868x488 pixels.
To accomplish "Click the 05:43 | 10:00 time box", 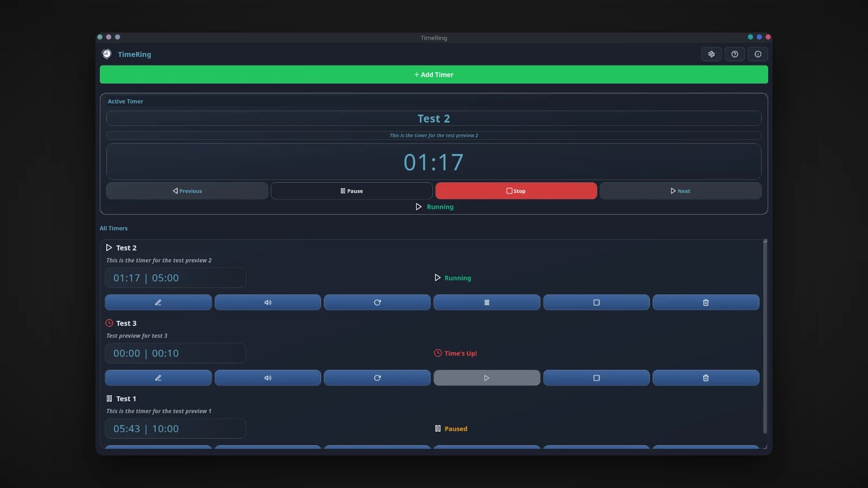I will 175,428.
